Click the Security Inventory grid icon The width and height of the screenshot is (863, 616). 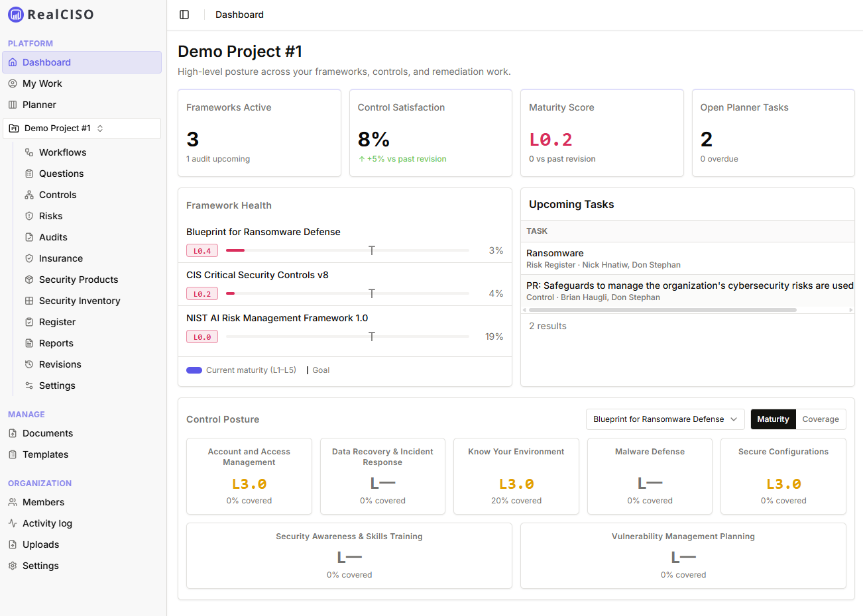[29, 301]
